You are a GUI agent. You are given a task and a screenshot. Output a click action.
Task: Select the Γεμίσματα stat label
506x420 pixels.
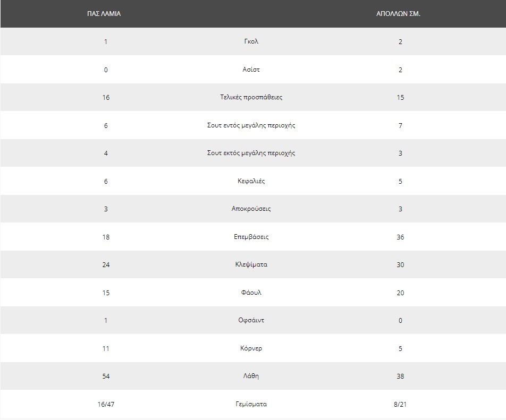(x=251, y=404)
